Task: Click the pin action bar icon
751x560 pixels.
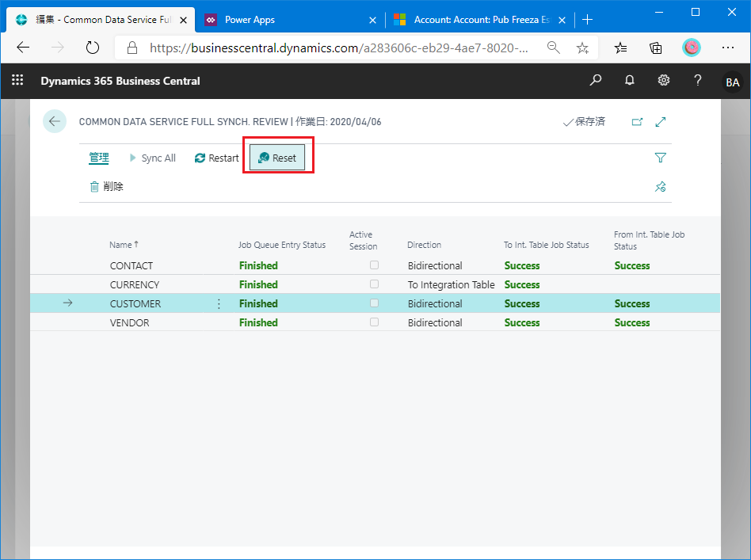Action: pyautogui.click(x=661, y=187)
